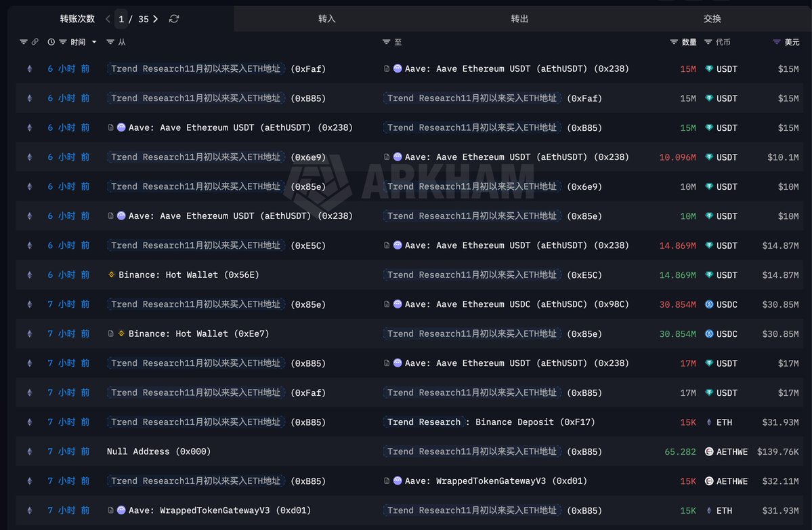Open the filter icon for 至 column
This screenshot has height=530, width=812.
click(x=386, y=42)
